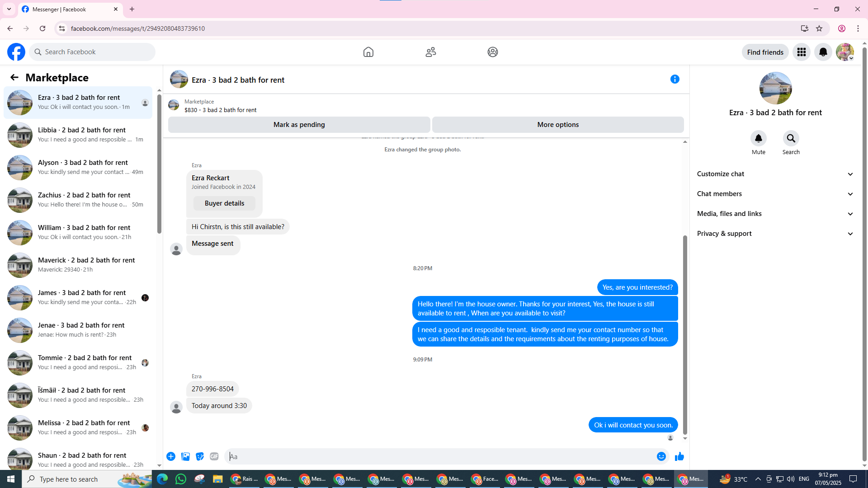The height and width of the screenshot is (488, 868).
Task: Click the conversation information icon
Action: pyautogui.click(x=675, y=79)
